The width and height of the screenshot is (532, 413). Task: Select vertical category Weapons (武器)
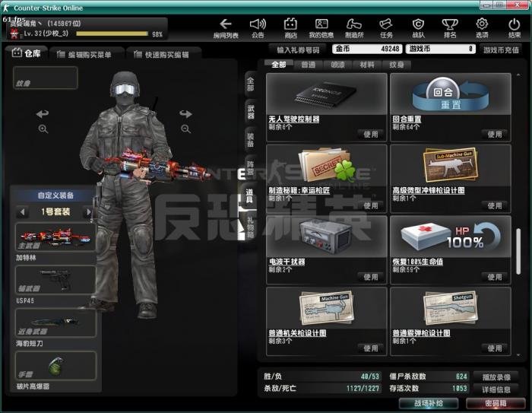click(250, 112)
